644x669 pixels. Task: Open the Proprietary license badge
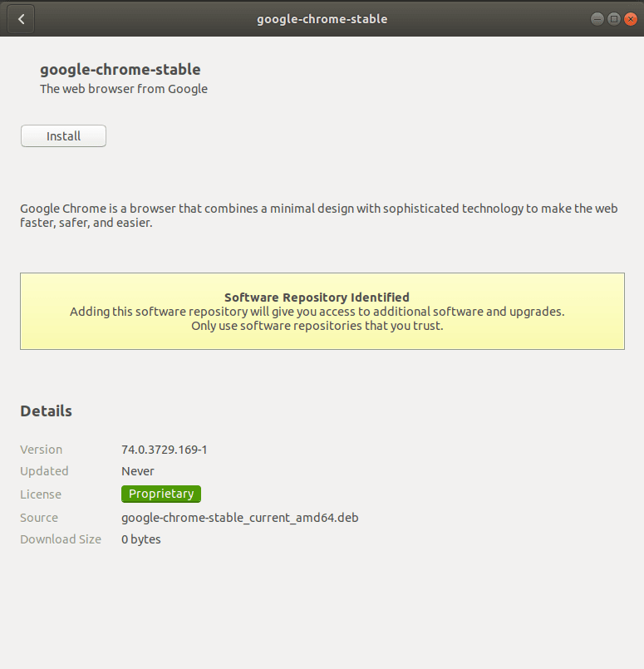161,494
